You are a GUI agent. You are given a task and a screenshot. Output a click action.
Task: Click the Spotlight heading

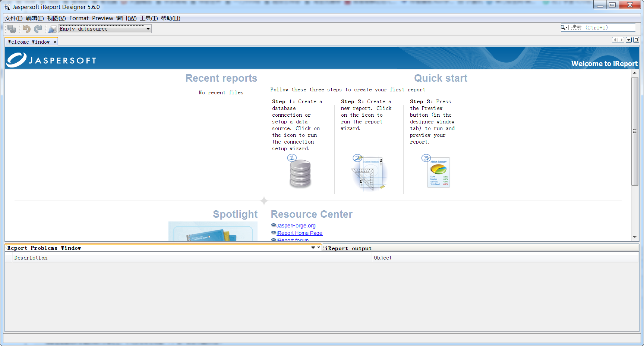[235, 214]
